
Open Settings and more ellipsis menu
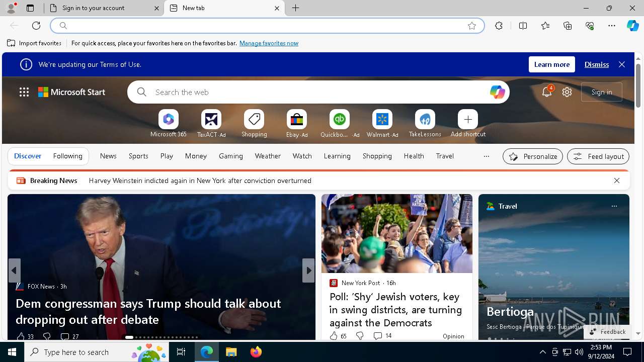pyautogui.click(x=612, y=26)
